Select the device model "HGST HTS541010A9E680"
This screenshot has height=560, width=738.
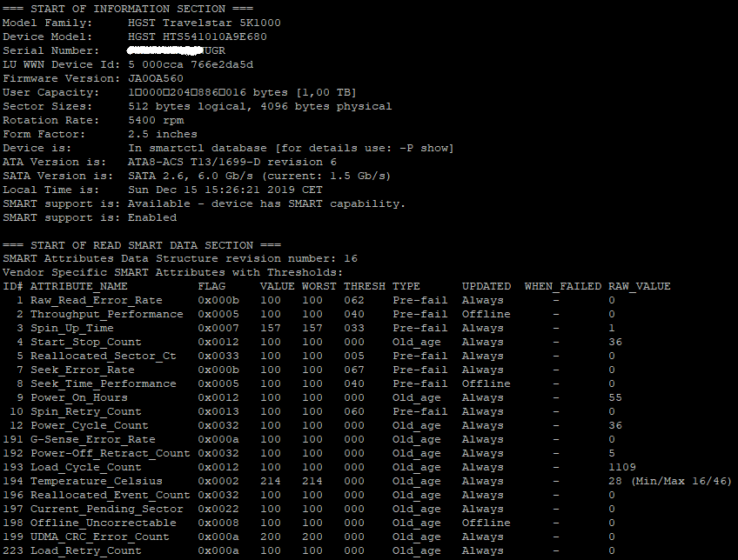(x=198, y=37)
